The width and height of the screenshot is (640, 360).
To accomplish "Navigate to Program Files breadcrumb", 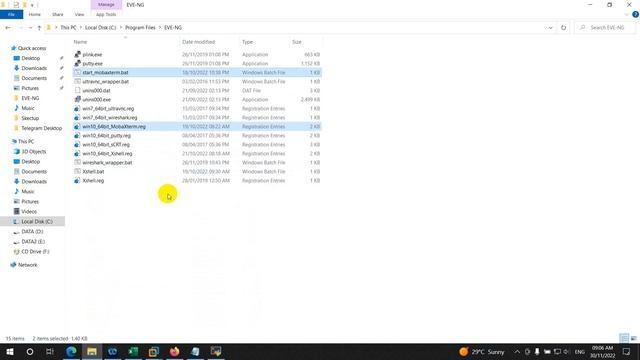I will point(140,28).
